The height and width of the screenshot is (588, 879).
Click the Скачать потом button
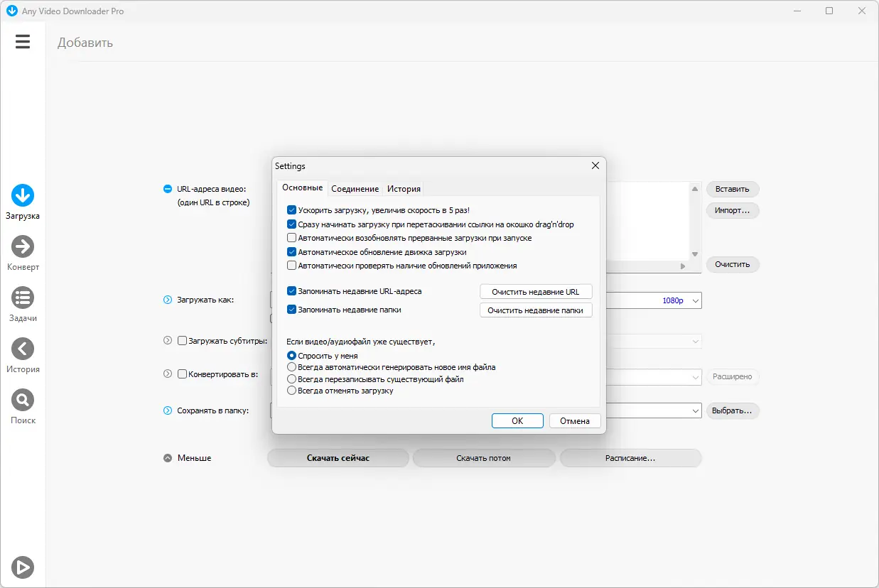(483, 458)
